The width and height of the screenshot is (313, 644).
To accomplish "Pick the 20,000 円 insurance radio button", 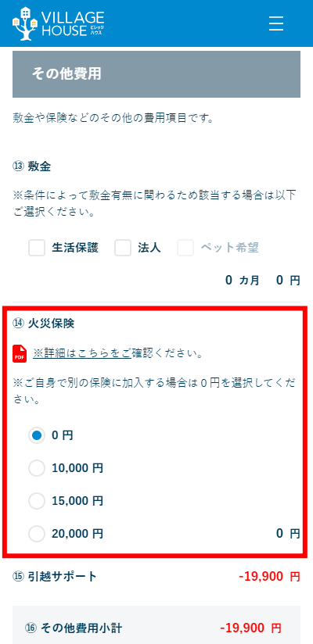I will pos(37,534).
